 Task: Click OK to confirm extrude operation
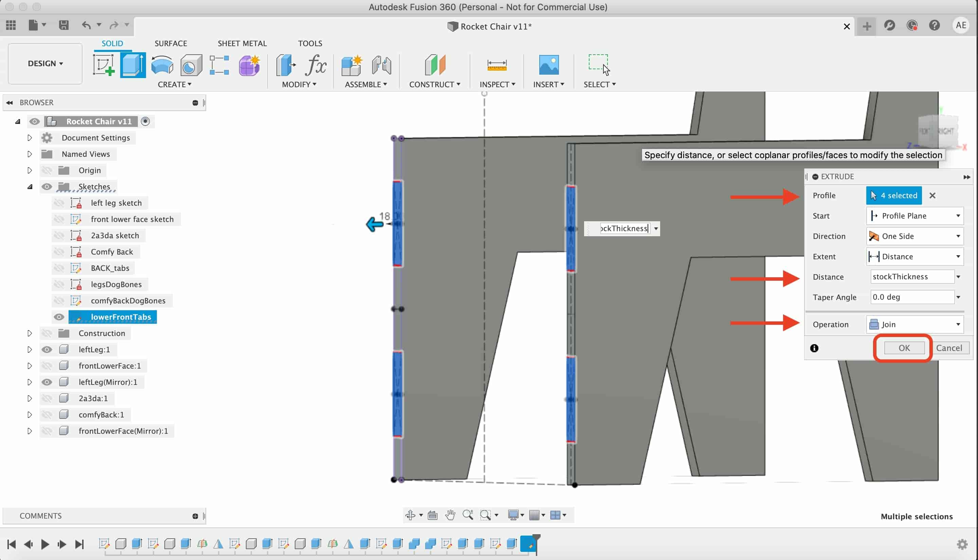[x=903, y=347]
